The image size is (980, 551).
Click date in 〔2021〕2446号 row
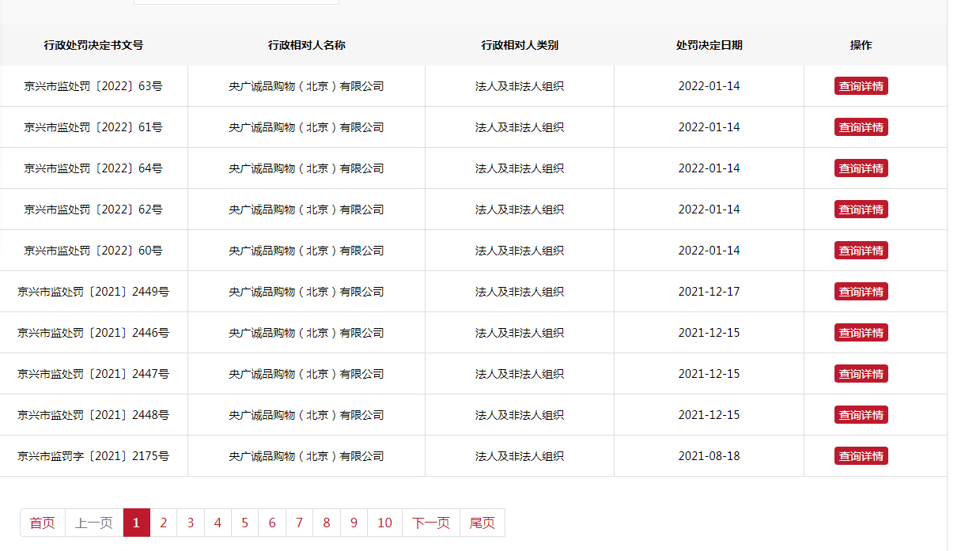[x=709, y=333]
